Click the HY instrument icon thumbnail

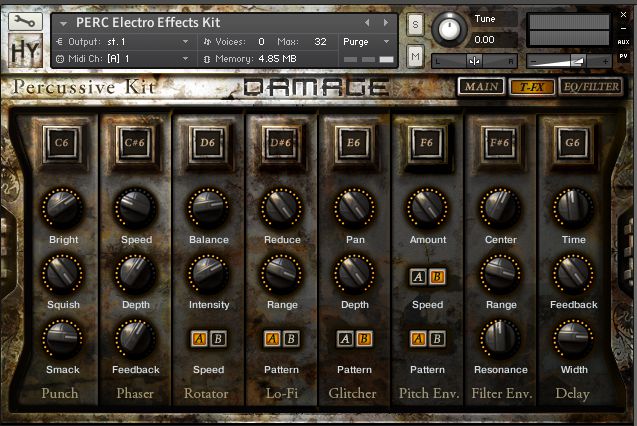25,51
